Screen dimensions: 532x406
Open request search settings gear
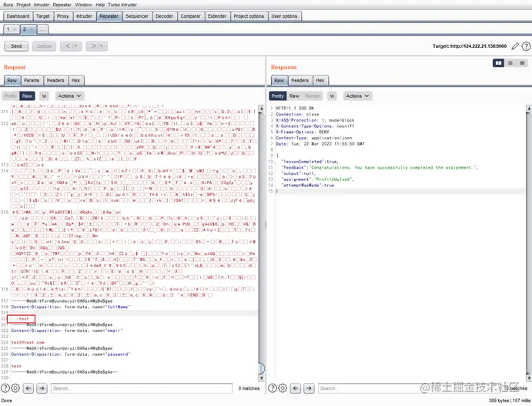tap(15, 388)
